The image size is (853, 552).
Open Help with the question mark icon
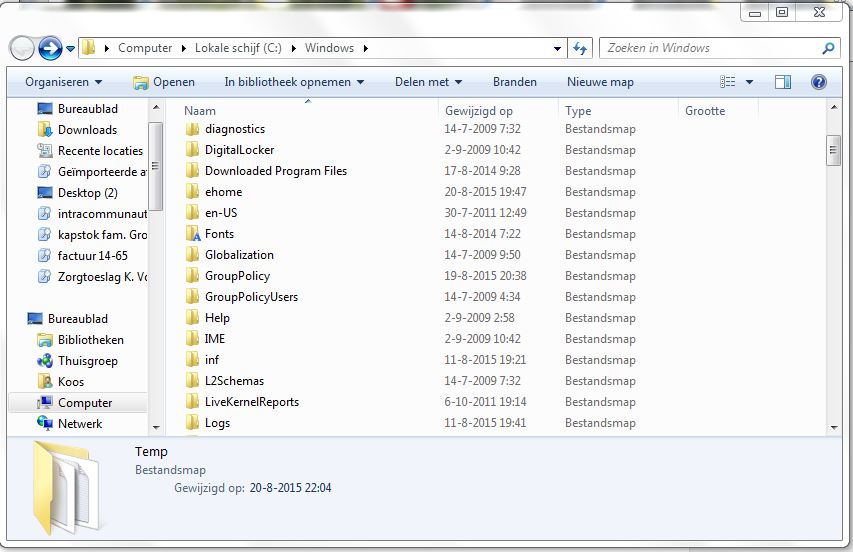pyautogui.click(x=819, y=82)
